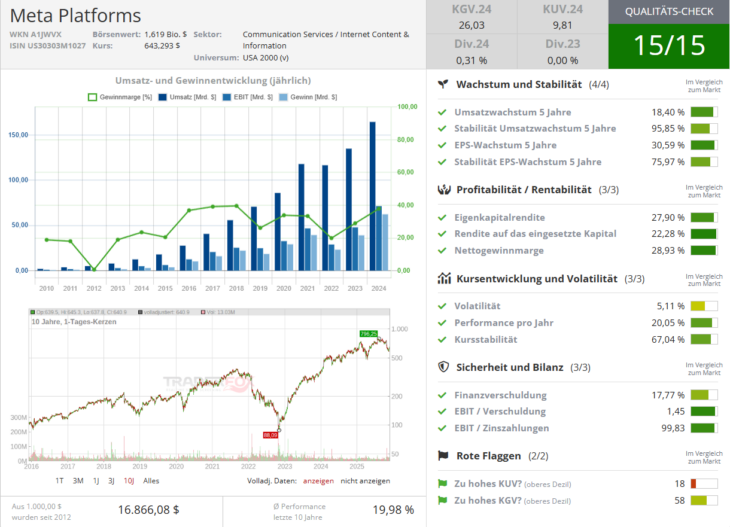Image resolution: width=730 pixels, height=527 pixels.
Task: Click the Profitabilität / Rentabilität section icon
Action: pyautogui.click(x=443, y=189)
